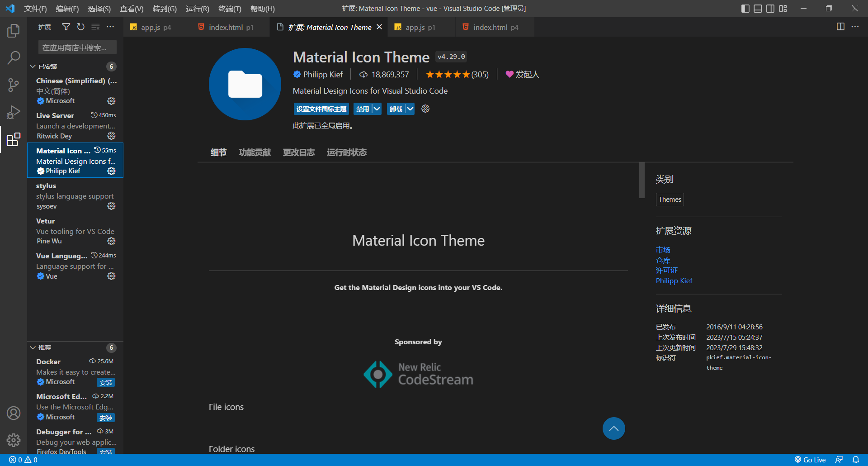This screenshot has width=868, height=466.
Task: Select the Extensions view icon
Action: pos(14,139)
